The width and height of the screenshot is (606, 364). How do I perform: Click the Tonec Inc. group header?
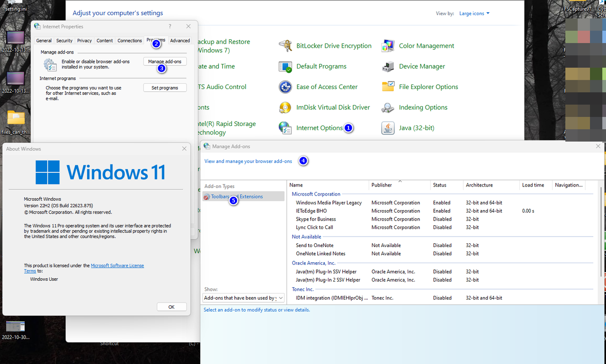tap(303, 289)
